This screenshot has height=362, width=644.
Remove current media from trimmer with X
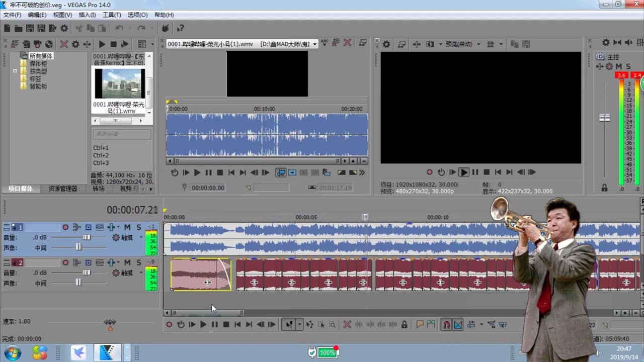347,43
